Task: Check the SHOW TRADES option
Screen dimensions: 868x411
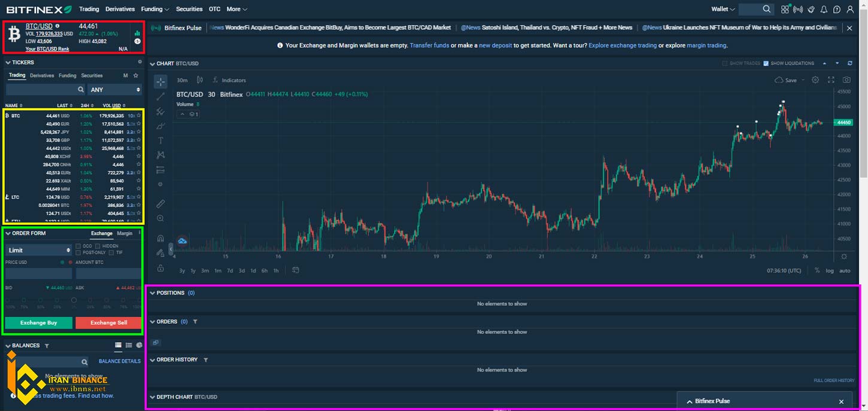Action: (725, 63)
